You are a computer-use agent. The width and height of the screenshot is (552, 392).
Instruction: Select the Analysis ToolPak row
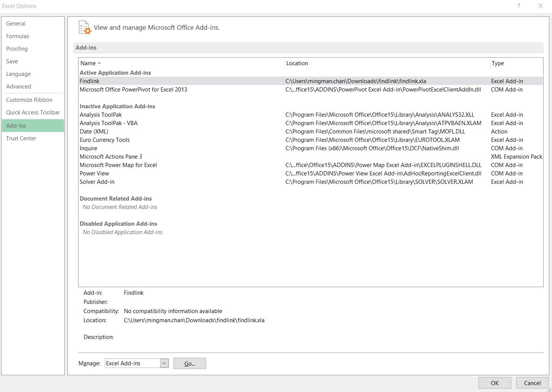pyautogui.click(x=310, y=115)
